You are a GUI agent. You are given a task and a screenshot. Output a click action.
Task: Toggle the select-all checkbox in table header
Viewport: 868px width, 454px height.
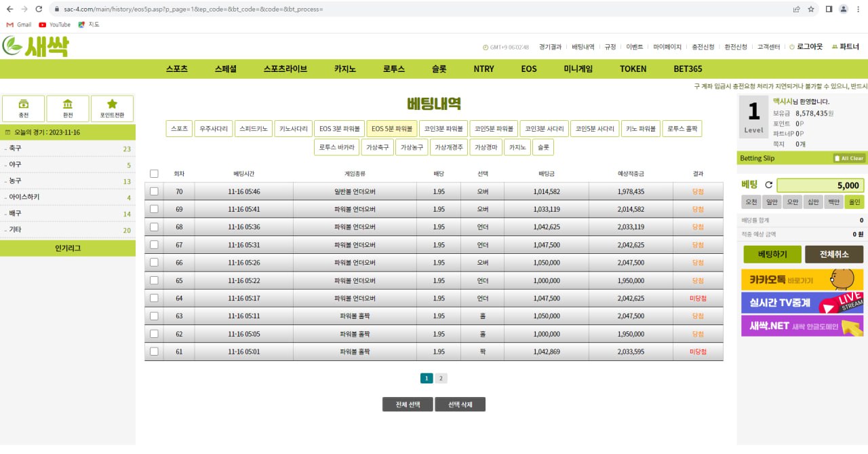click(x=154, y=174)
